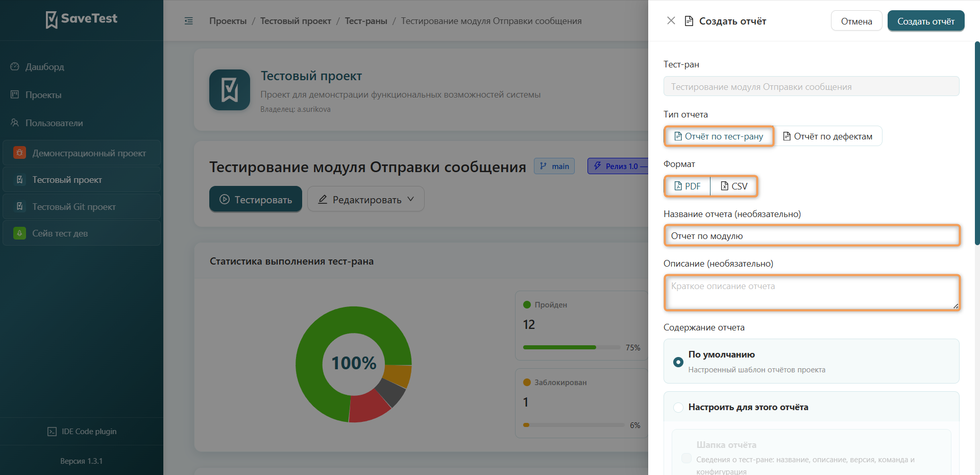The image size is (980, 475).
Task: Click the disabled Тест-ран field
Action: pyautogui.click(x=812, y=86)
